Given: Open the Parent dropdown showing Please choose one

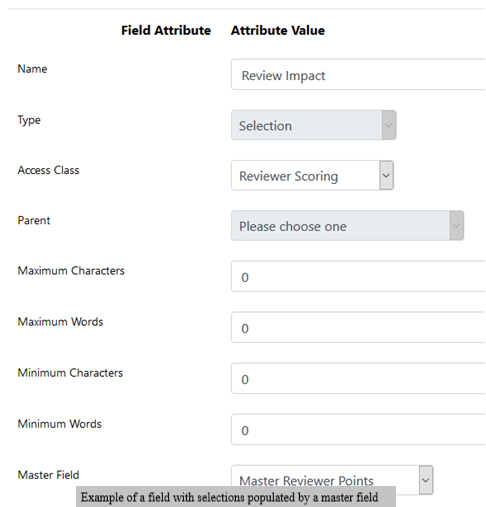Looking at the screenshot, I should click(x=347, y=226).
